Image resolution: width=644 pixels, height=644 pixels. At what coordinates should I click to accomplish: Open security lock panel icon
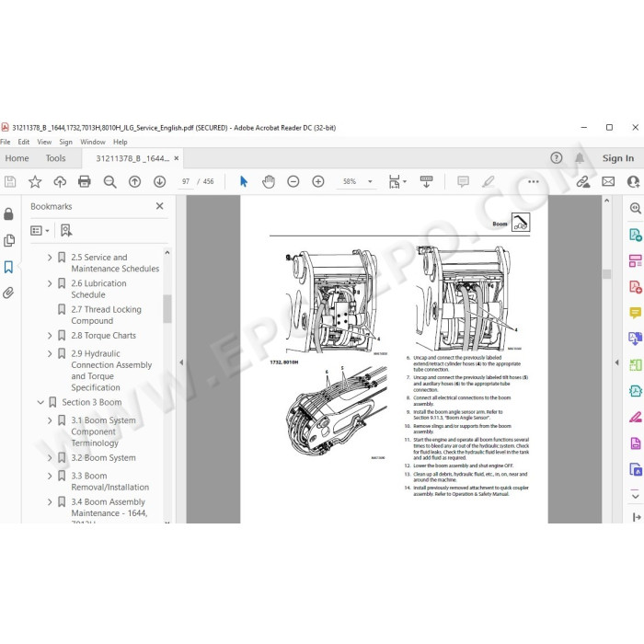click(x=8, y=214)
